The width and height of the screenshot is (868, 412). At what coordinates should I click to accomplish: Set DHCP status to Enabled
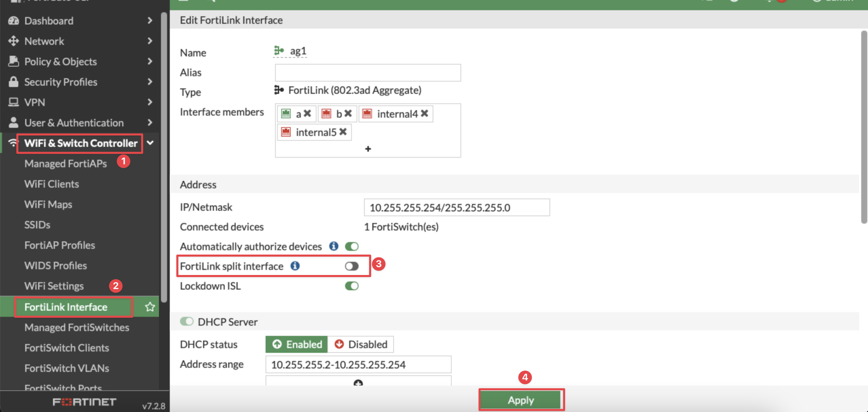point(296,344)
